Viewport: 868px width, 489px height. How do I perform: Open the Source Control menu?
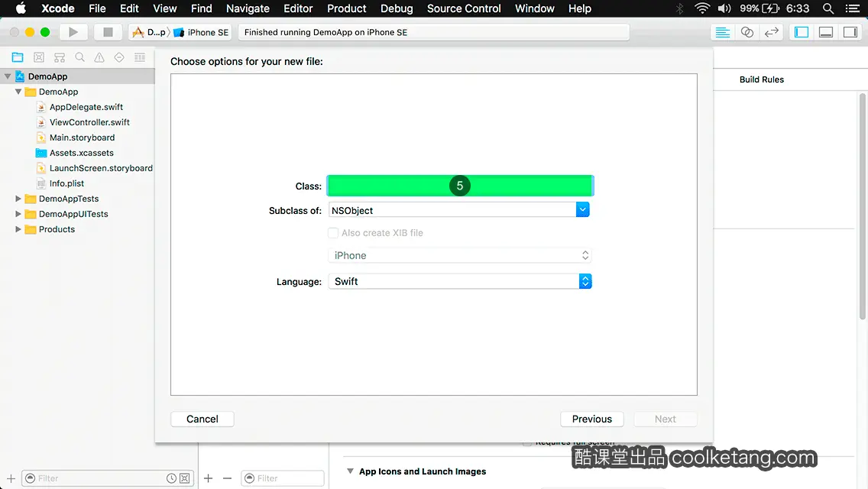(464, 8)
